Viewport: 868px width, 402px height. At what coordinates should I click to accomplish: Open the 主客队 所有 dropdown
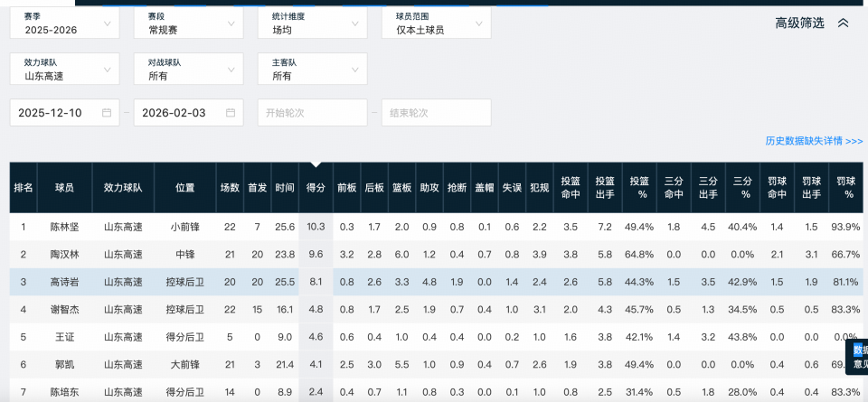[313, 70]
